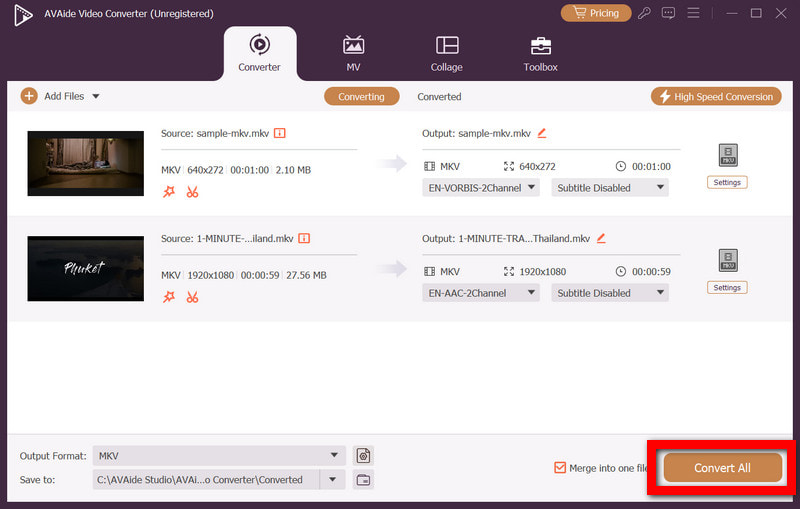Click the edit effects star icon for sample-mkv.mkv
800x509 pixels.
coord(169,192)
